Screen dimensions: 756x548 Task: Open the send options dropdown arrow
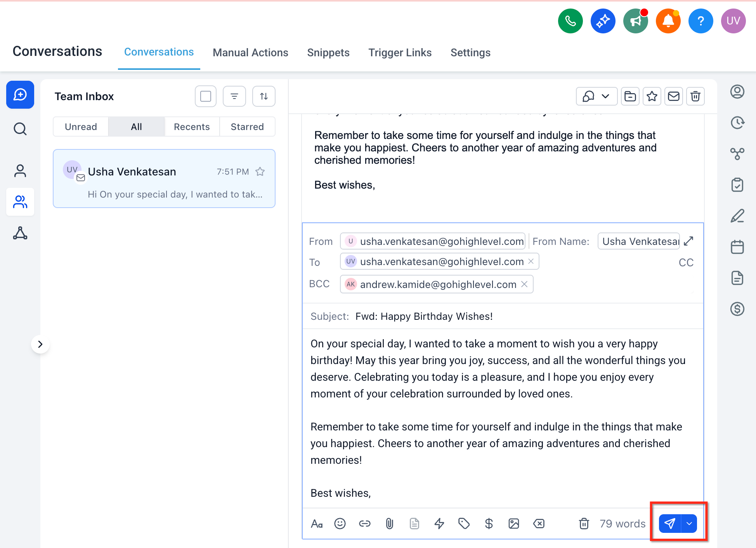(x=689, y=524)
